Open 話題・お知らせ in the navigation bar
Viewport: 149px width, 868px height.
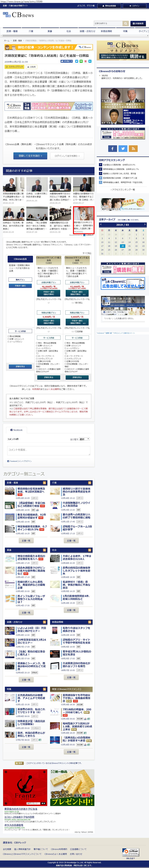[x=87, y=31]
